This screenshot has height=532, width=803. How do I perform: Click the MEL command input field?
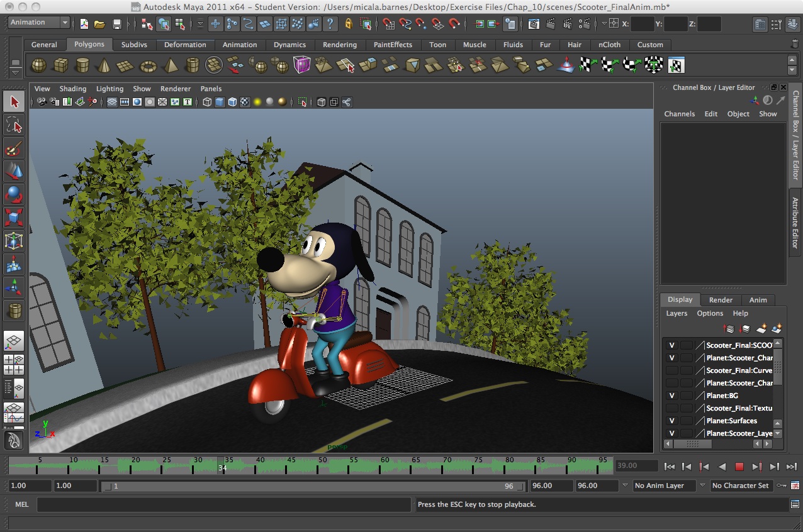223,504
